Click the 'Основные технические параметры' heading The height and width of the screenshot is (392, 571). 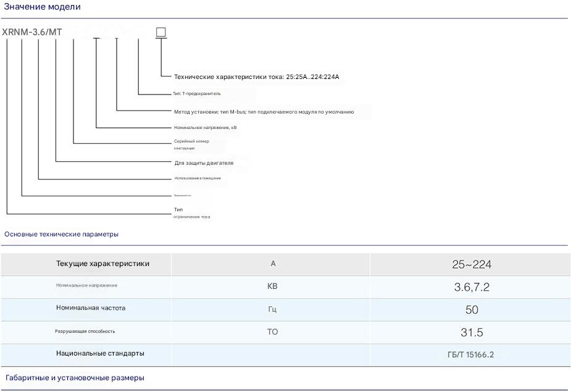tap(61, 235)
